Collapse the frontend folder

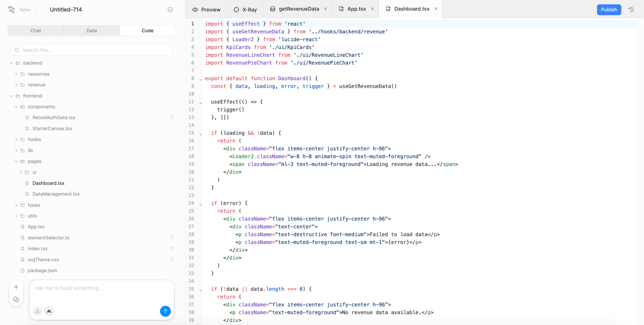11,96
